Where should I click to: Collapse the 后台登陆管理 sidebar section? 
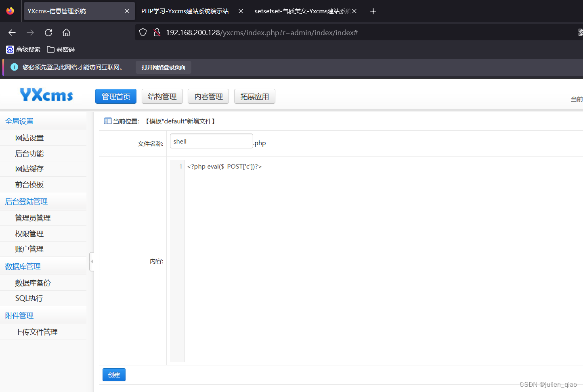click(43, 202)
